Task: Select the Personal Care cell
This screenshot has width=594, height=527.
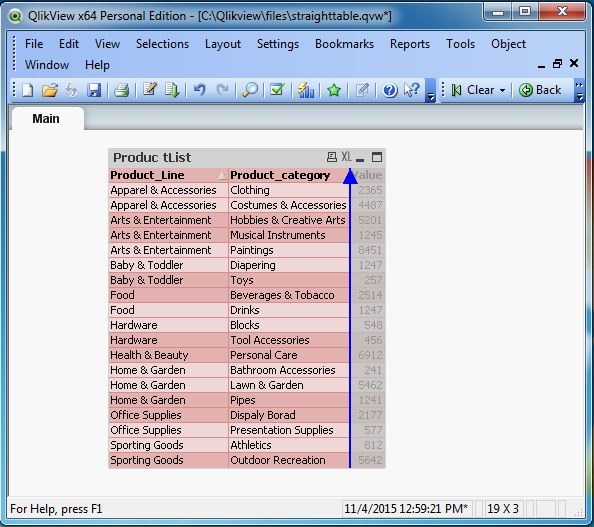Action: pyautogui.click(x=289, y=355)
